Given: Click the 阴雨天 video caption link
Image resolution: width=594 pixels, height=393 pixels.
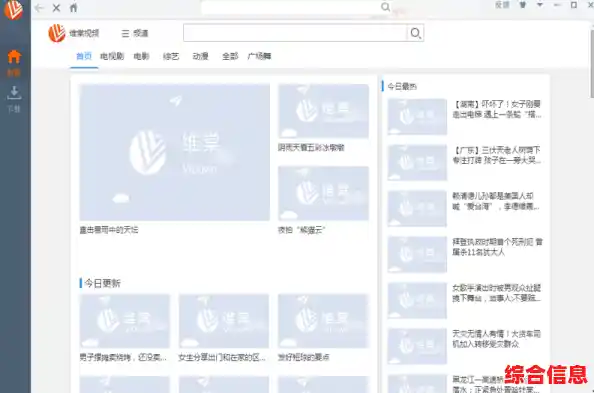Looking at the screenshot, I should [x=311, y=148].
